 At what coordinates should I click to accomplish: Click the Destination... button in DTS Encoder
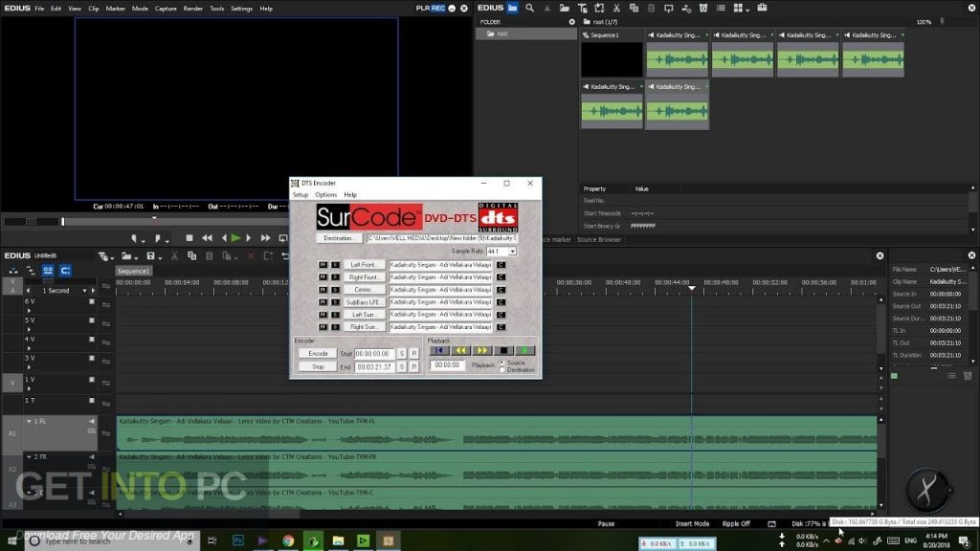point(340,238)
